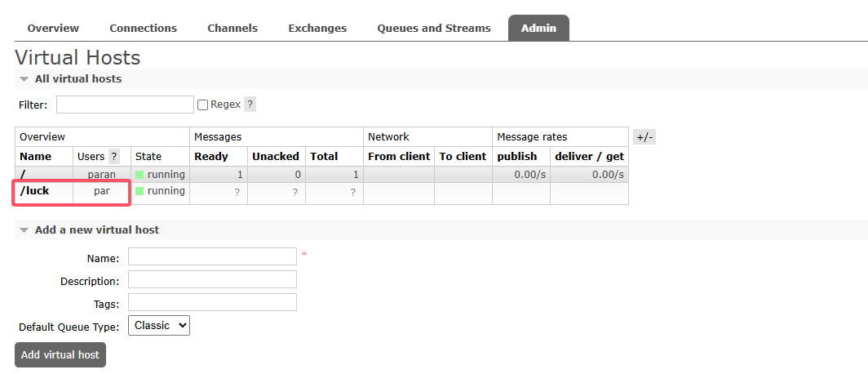Open the / virtual host link
Viewport: 868px width, 374px height.
coord(23,175)
